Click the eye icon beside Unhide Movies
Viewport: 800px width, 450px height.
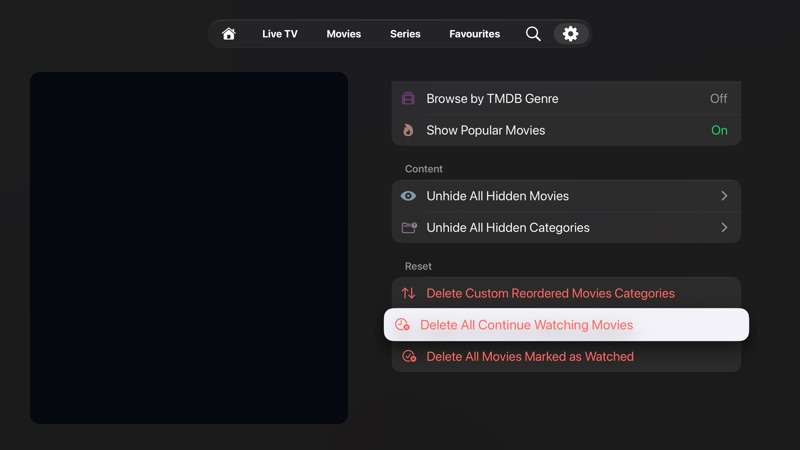click(x=408, y=196)
